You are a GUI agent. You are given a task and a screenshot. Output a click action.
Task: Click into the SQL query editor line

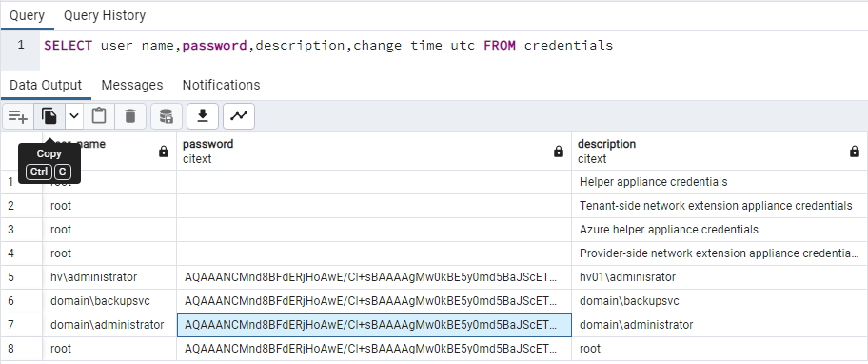[328, 46]
